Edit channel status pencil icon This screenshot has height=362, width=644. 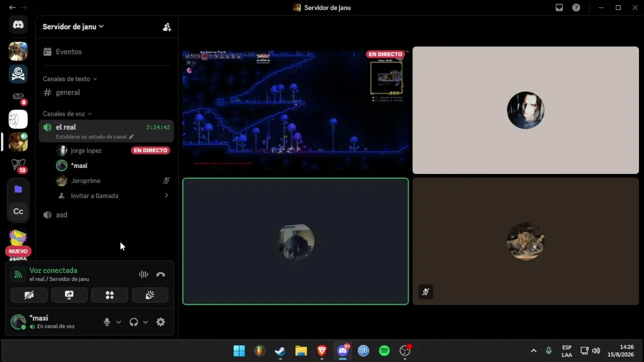click(x=131, y=137)
